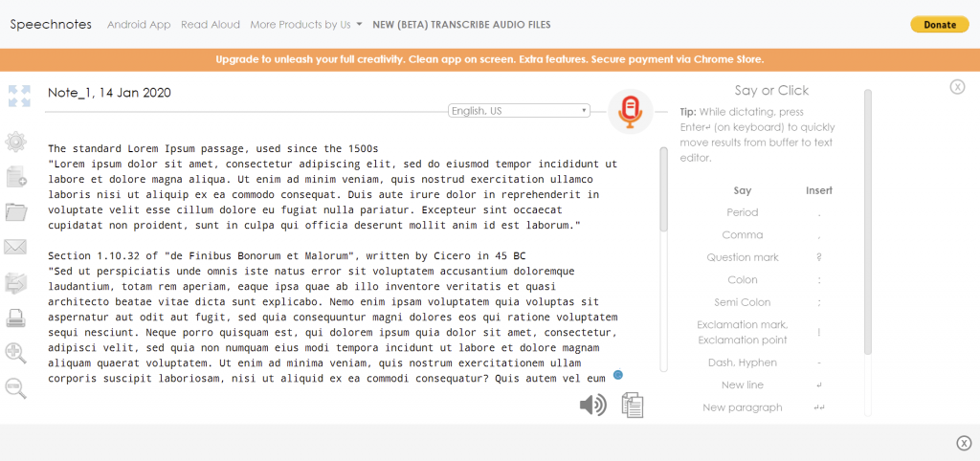Go to the Read Aloud page
The height and width of the screenshot is (461, 980).
[x=210, y=25]
